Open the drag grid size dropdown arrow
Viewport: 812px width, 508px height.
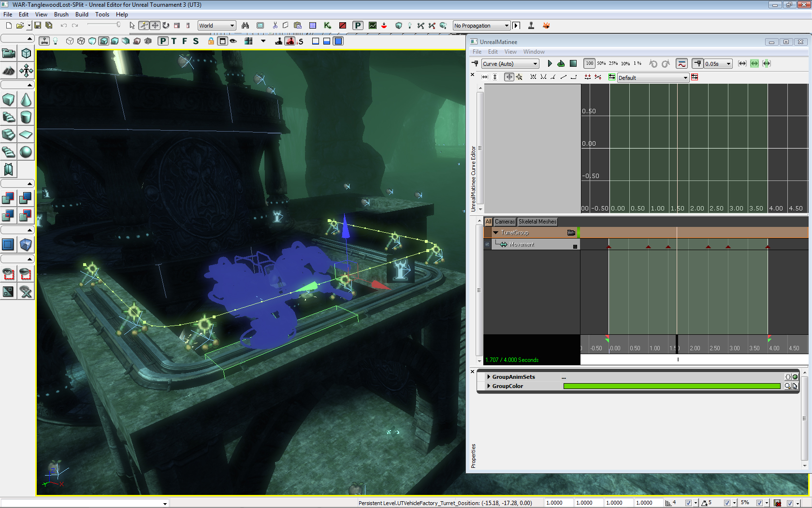[x=696, y=503]
